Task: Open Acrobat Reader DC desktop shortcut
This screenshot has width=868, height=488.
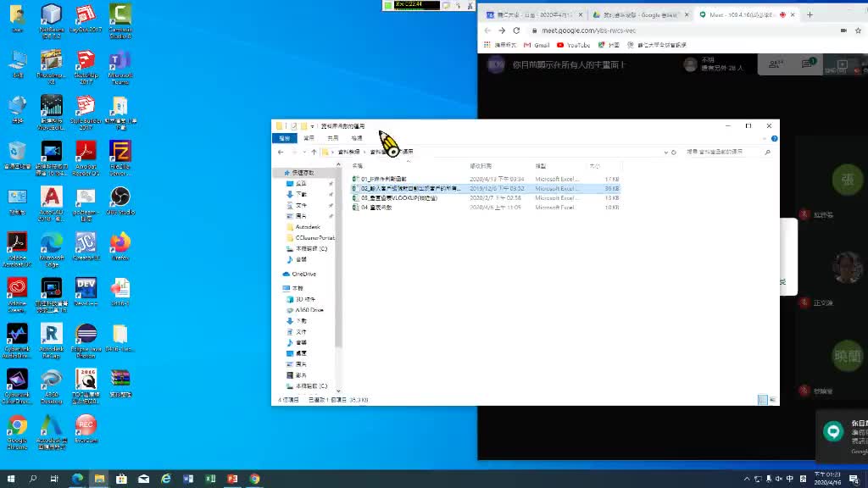Action: (x=86, y=158)
